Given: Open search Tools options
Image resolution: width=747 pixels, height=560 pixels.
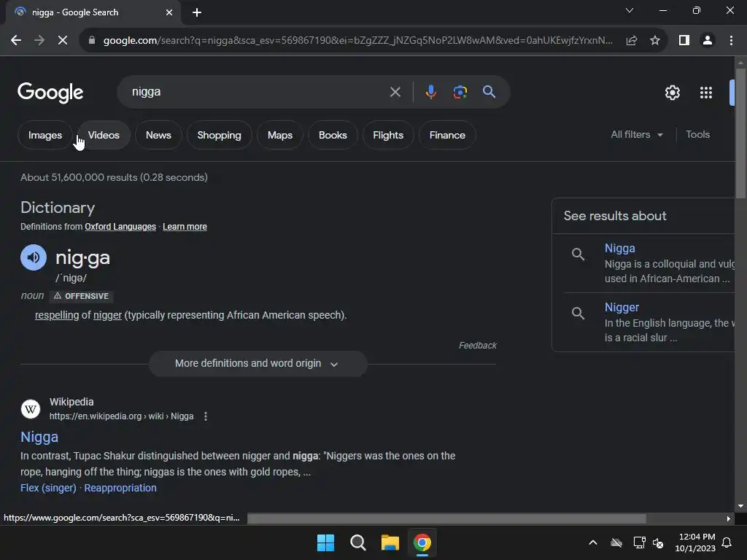Looking at the screenshot, I should [x=697, y=135].
